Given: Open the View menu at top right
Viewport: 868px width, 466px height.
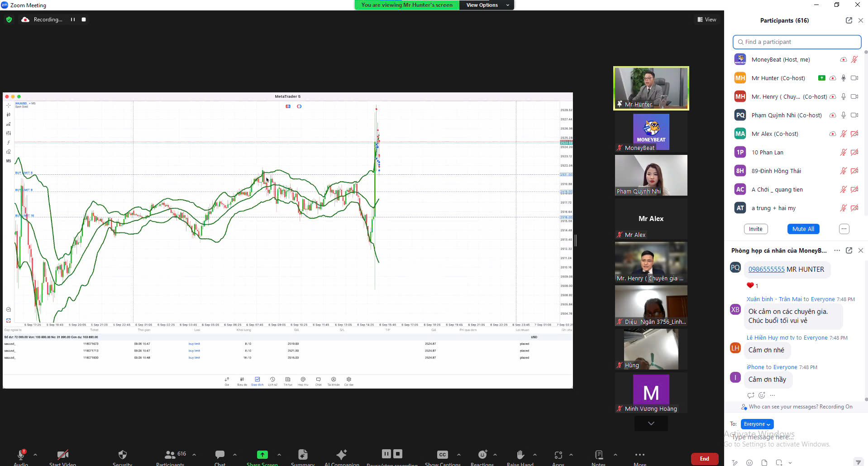Looking at the screenshot, I should click(x=707, y=19).
